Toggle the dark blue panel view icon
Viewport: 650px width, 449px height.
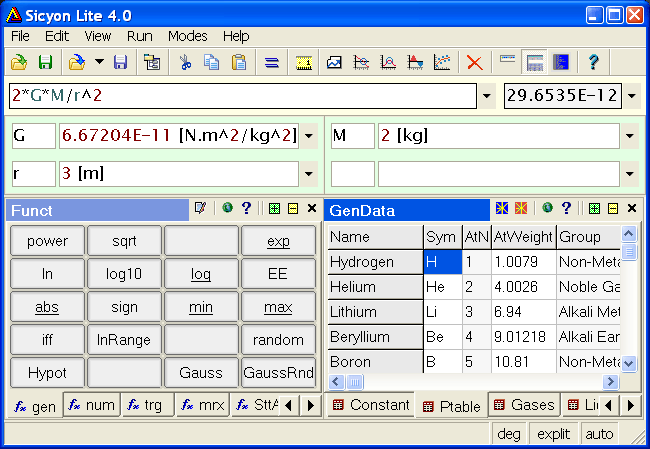561,62
